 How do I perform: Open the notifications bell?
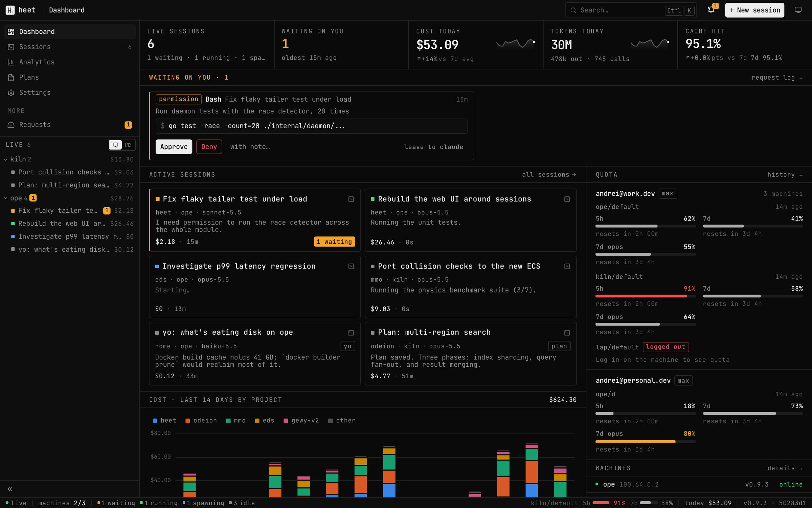tap(711, 10)
